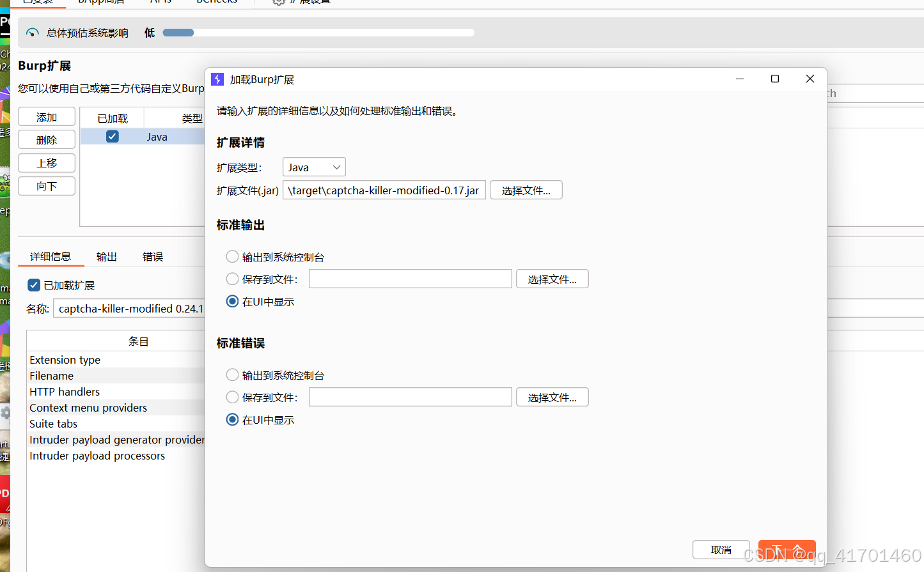Click the Burp lightning icon in dialog title
Image resolution: width=924 pixels, height=572 pixels.
(x=217, y=79)
